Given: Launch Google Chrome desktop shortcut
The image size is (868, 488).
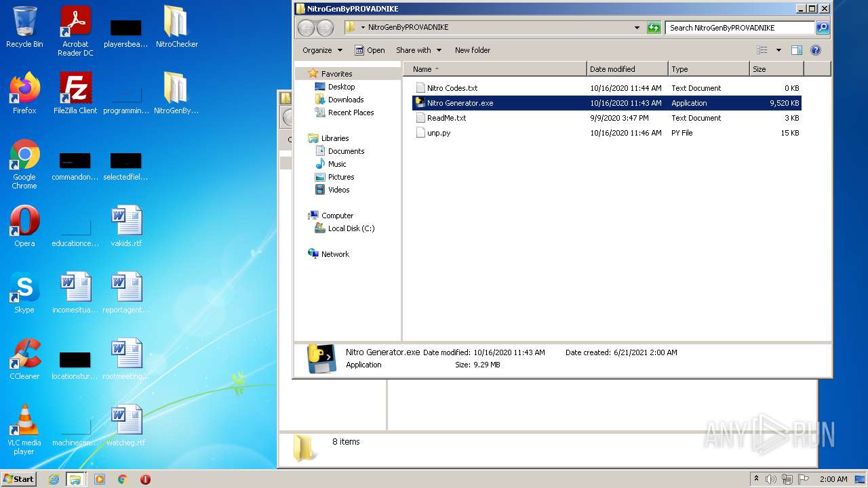Looking at the screenshot, I should (24, 164).
